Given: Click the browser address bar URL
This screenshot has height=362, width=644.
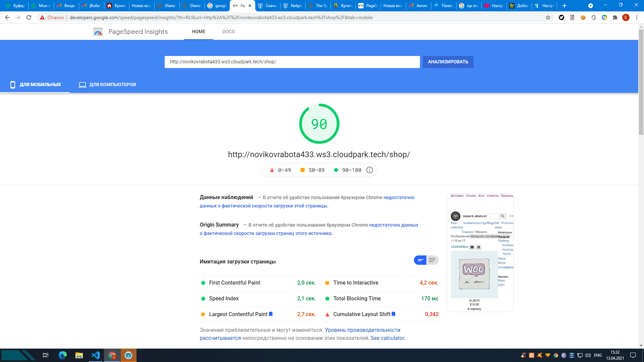Looking at the screenshot, I should point(221,17).
